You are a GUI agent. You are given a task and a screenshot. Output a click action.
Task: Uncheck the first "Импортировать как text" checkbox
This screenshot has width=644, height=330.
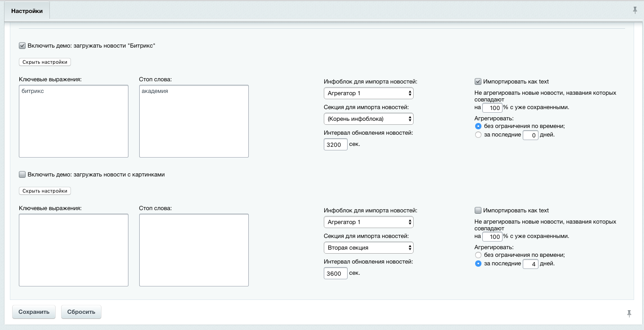tap(478, 81)
